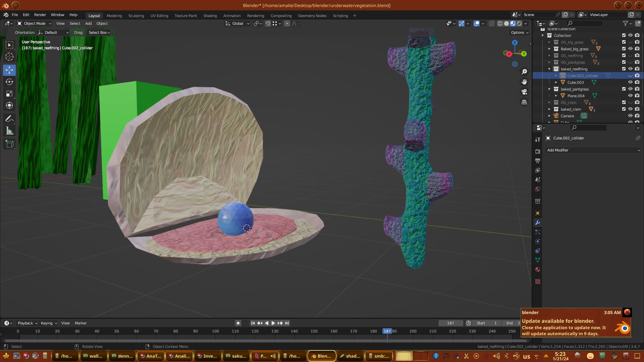Select the Annotate tool
644x362 pixels.
9,119
